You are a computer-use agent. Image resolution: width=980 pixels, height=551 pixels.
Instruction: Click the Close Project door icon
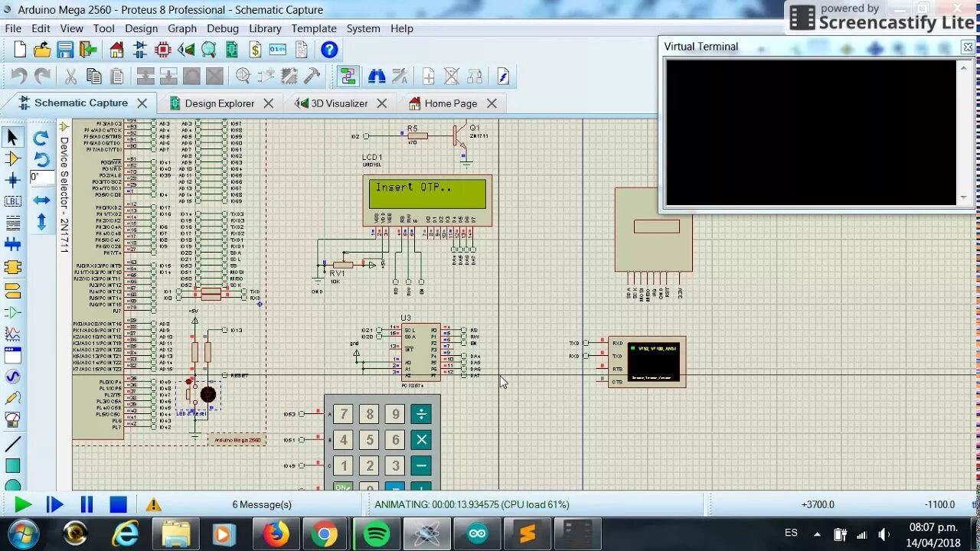[x=89, y=51]
